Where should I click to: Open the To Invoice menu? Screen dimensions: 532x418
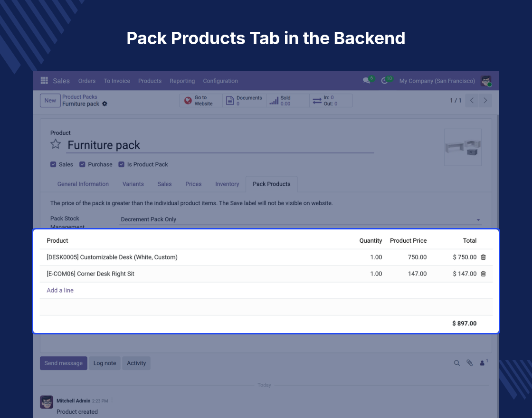(x=117, y=81)
